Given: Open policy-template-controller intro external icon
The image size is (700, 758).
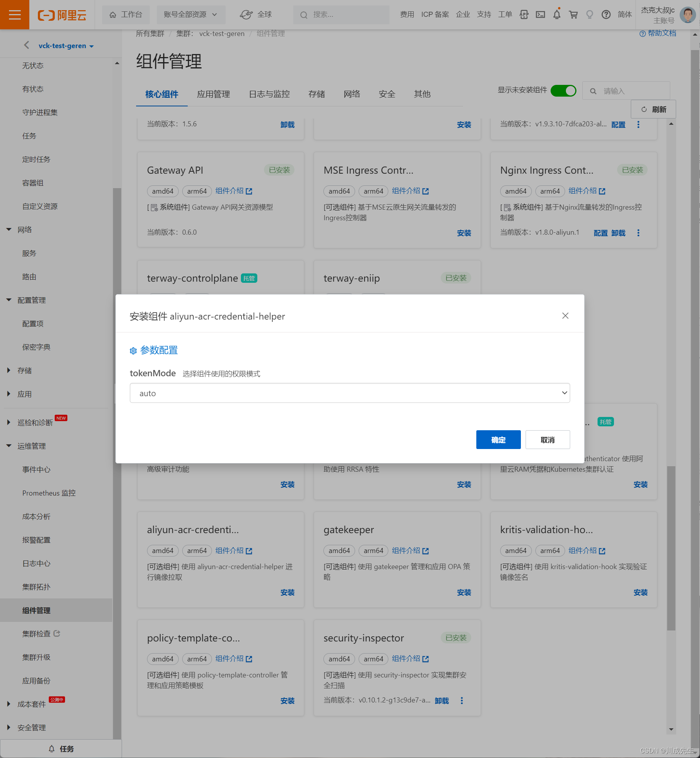Looking at the screenshot, I should (249, 659).
